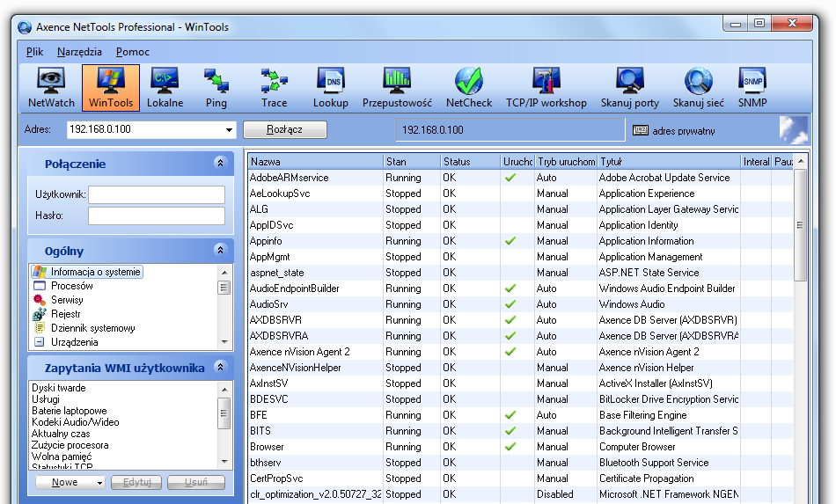Click the Axence NetTools title bar icon
The image size is (836, 504).
pyautogui.click(x=25, y=27)
